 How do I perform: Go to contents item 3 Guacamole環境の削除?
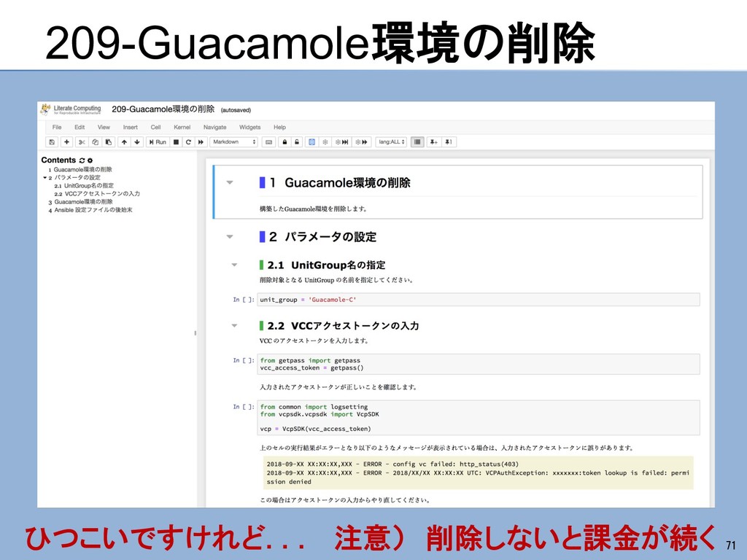click(83, 202)
